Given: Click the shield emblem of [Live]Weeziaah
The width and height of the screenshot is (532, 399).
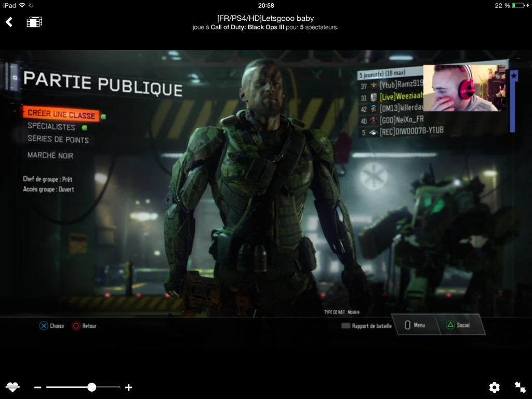Looking at the screenshot, I should click(x=374, y=98).
